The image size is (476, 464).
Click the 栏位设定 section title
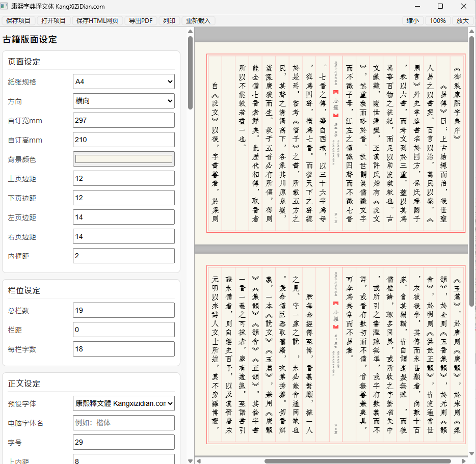coord(24,291)
